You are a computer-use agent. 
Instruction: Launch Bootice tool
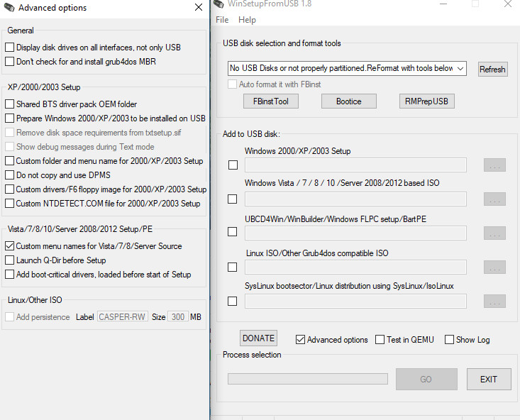coord(348,101)
